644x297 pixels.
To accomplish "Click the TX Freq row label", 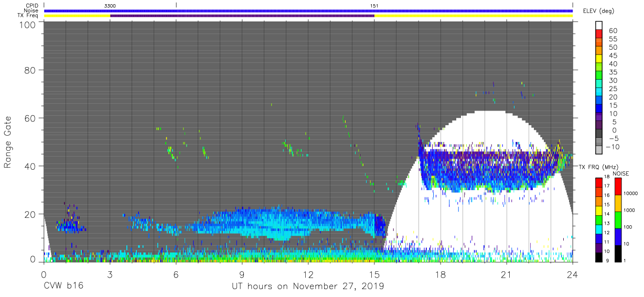I will pyautogui.click(x=27, y=16).
